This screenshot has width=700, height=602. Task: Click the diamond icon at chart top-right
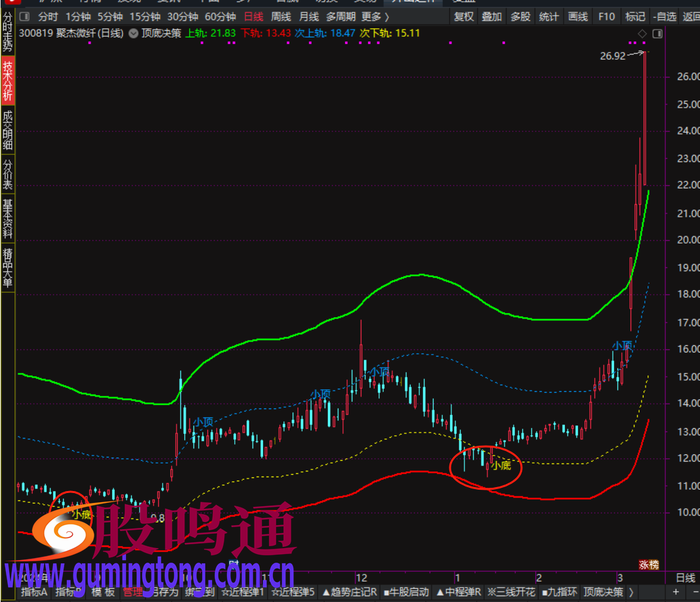click(642, 33)
